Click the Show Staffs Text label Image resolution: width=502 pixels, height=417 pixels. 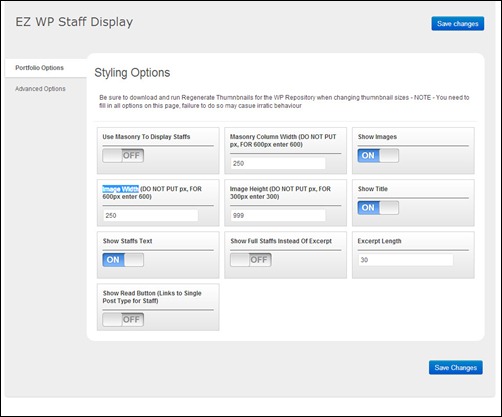[x=127, y=241]
